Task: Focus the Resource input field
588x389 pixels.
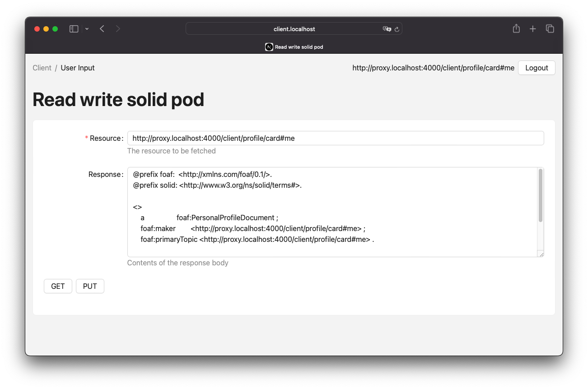Action: click(336, 138)
